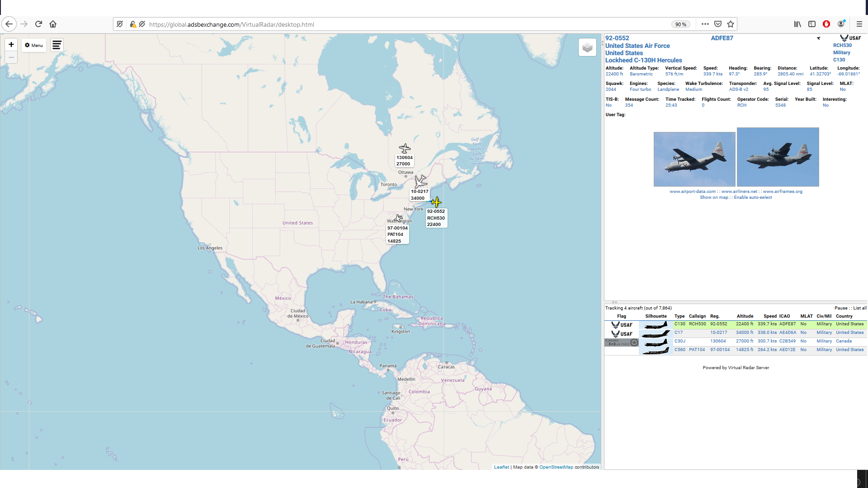Open first C-130 aircraft photo thumbnail
Screen dimensions: 868x488
pyautogui.click(x=694, y=159)
